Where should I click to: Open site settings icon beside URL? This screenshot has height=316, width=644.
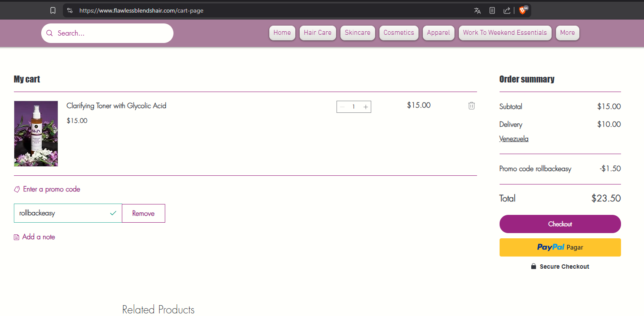tap(70, 10)
